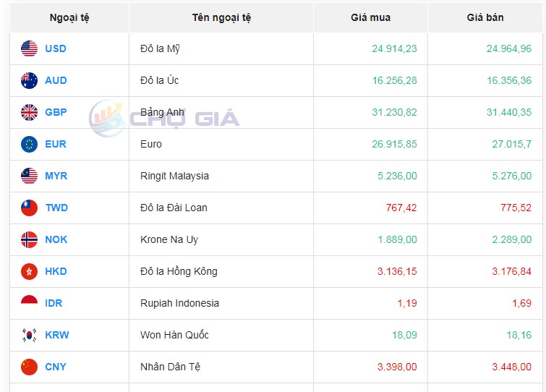Click the Australian flag icon

pyautogui.click(x=29, y=80)
